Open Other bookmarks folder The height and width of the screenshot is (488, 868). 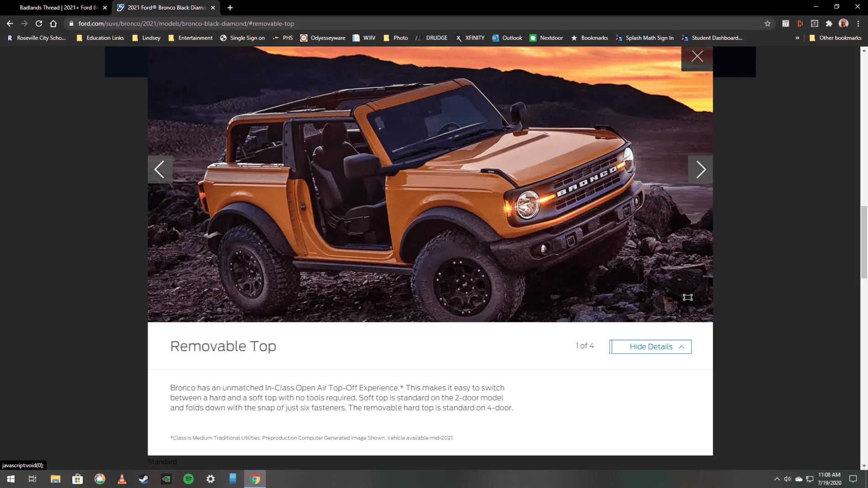835,38
